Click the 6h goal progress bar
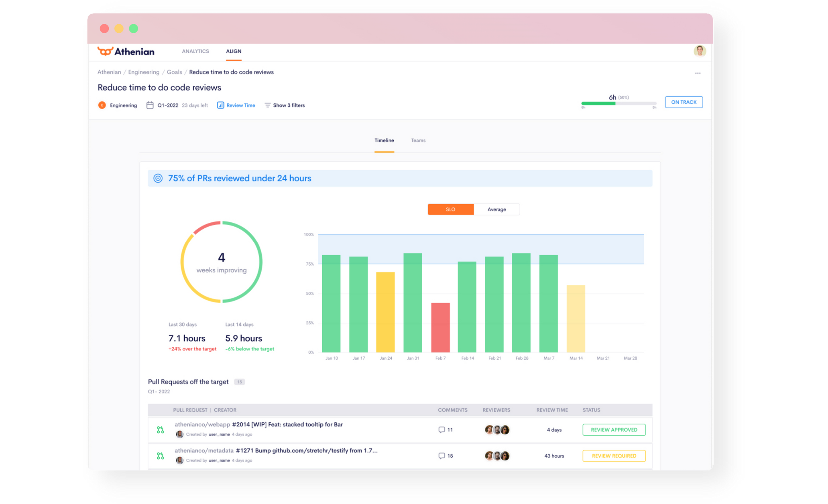Image resolution: width=828 pixels, height=504 pixels. click(x=618, y=103)
